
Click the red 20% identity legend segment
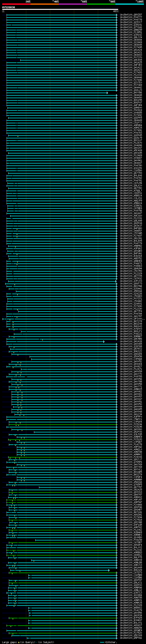(x=16, y=4)
